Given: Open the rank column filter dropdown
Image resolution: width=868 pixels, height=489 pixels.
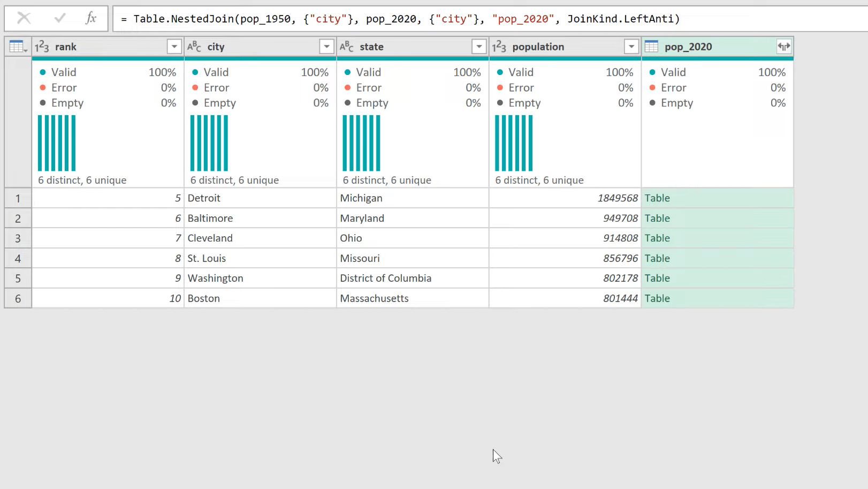Looking at the screenshot, I should coord(174,47).
